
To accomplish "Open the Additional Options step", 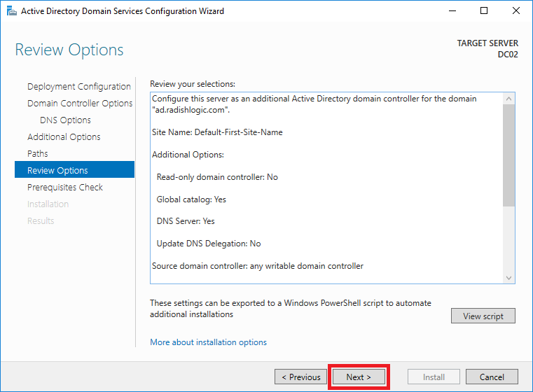I will tap(64, 137).
